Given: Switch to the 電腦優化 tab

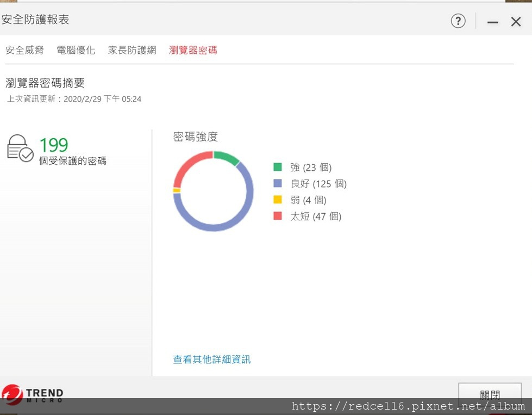Looking at the screenshot, I should point(76,50).
